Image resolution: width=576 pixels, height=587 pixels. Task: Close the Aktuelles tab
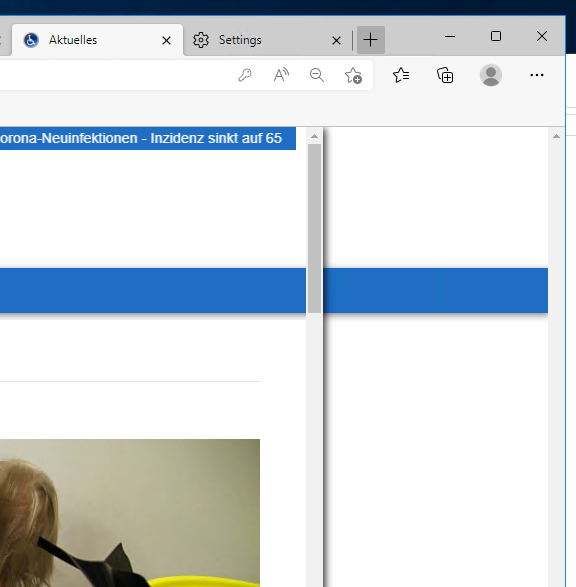pos(167,40)
